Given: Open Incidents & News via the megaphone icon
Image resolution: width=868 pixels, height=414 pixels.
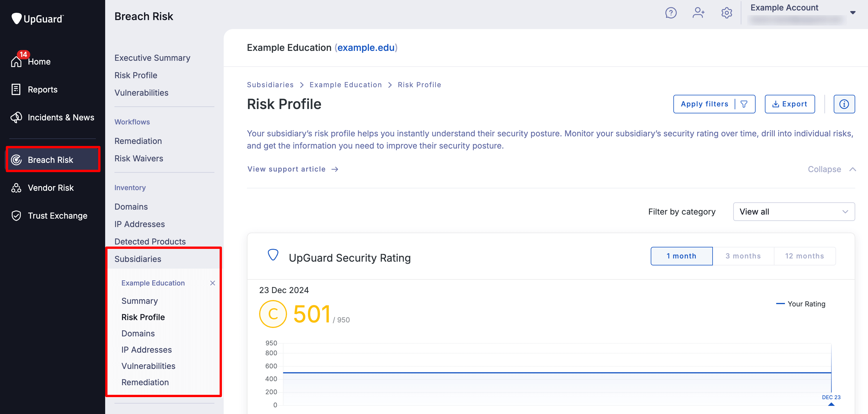Looking at the screenshot, I should pos(16,117).
